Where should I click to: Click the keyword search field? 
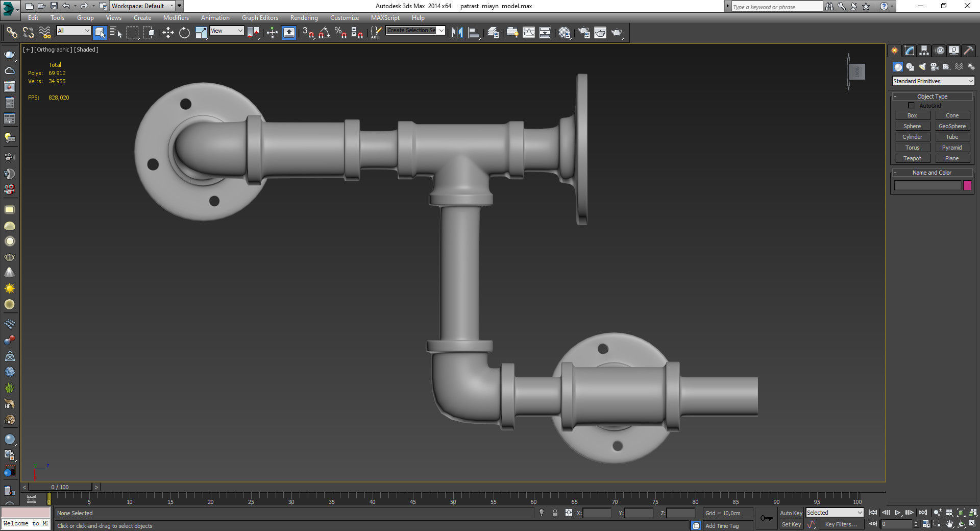click(776, 7)
